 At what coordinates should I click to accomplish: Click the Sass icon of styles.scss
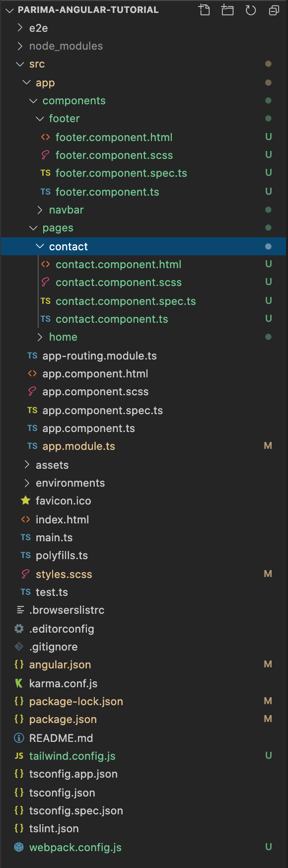pyautogui.click(x=25, y=574)
